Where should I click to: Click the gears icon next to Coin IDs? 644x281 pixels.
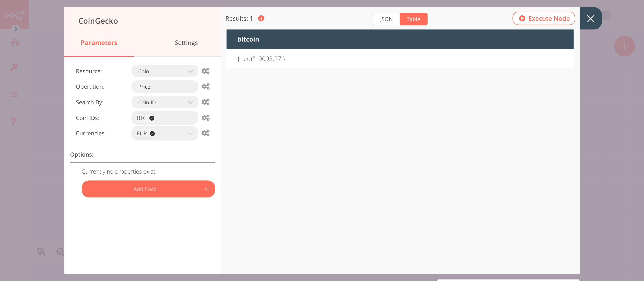click(205, 118)
